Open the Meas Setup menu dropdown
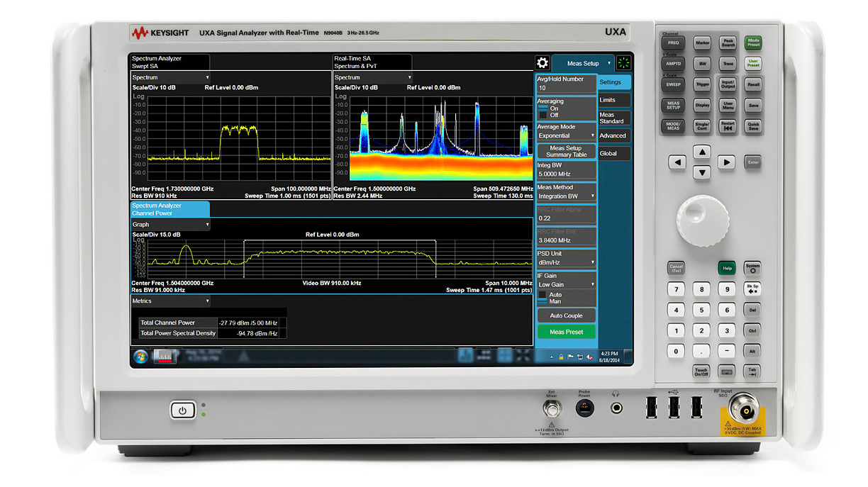Viewport: 868px width, 487px height. [x=583, y=63]
